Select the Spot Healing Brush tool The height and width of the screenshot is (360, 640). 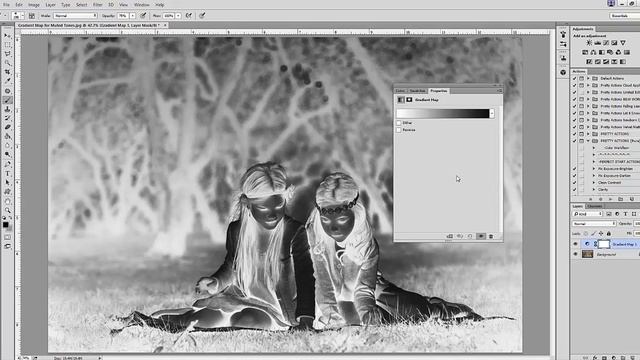[x=7, y=91]
